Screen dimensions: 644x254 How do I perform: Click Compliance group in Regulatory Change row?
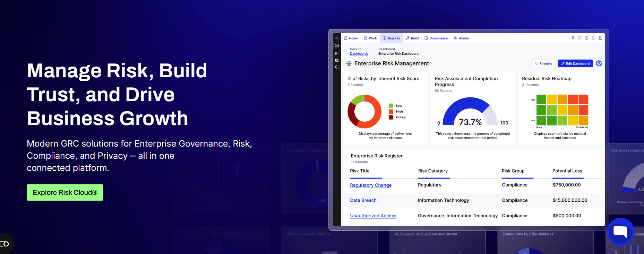515,185
